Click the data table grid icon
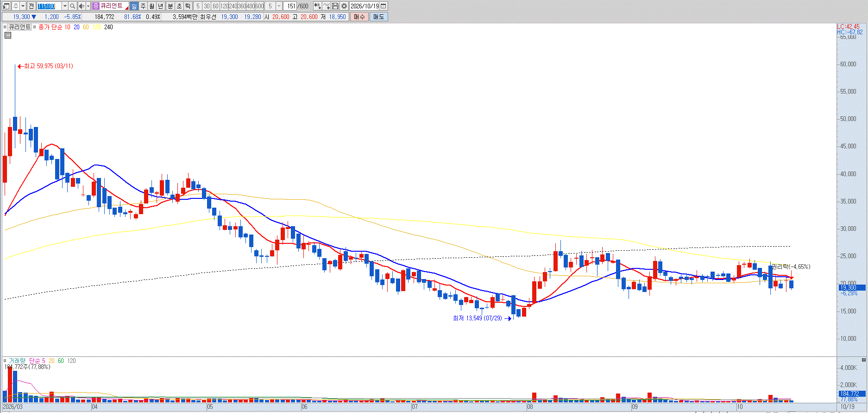The width and height of the screenshot is (868, 413). tap(8, 35)
